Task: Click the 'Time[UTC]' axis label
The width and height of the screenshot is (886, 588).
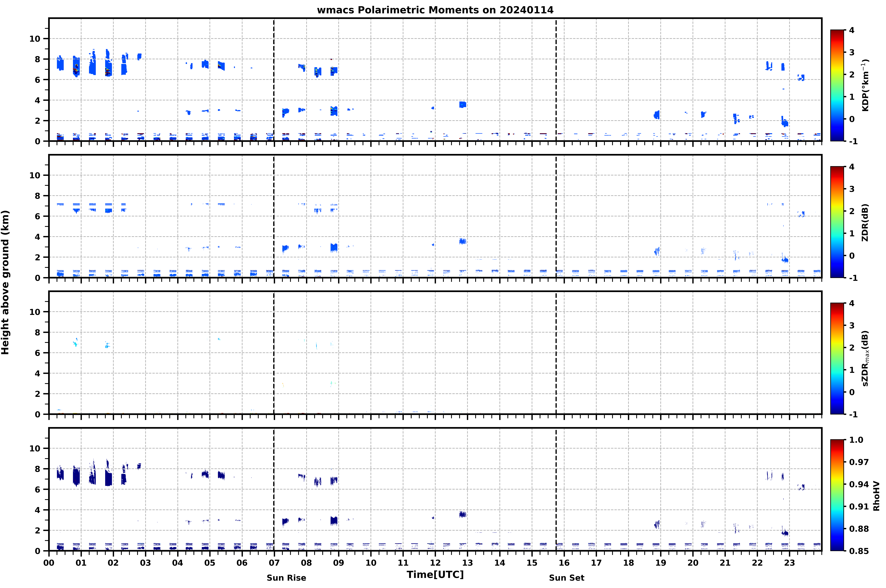Action: [435, 575]
